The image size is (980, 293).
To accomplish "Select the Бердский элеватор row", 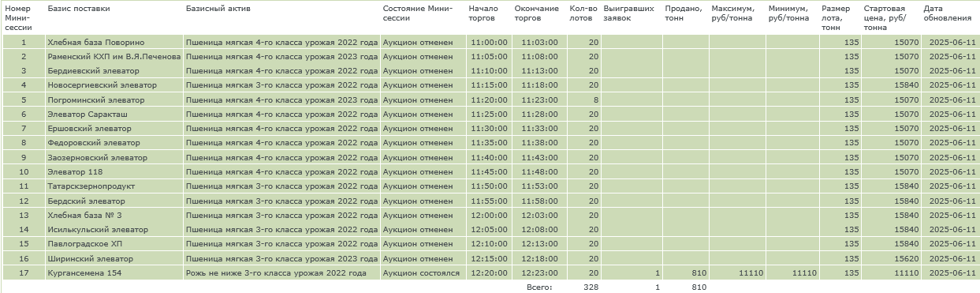I will [x=490, y=201].
